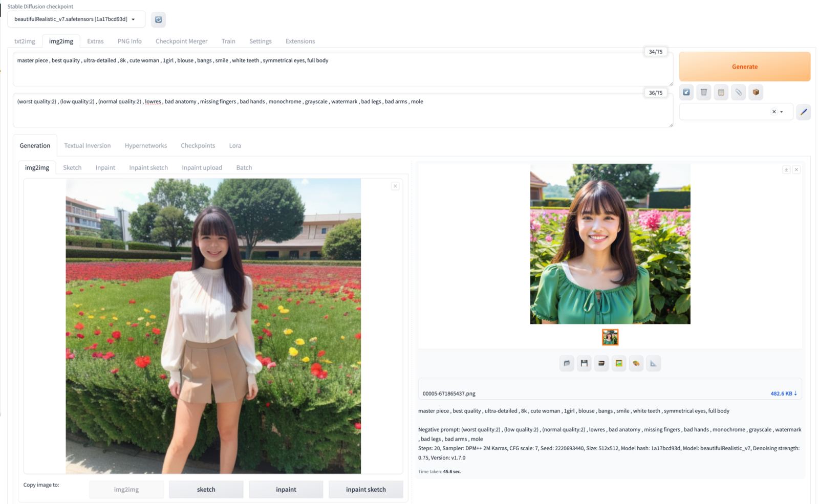The width and height of the screenshot is (819, 504).
Task: Open the edit styles brush icon
Action: 803,112
